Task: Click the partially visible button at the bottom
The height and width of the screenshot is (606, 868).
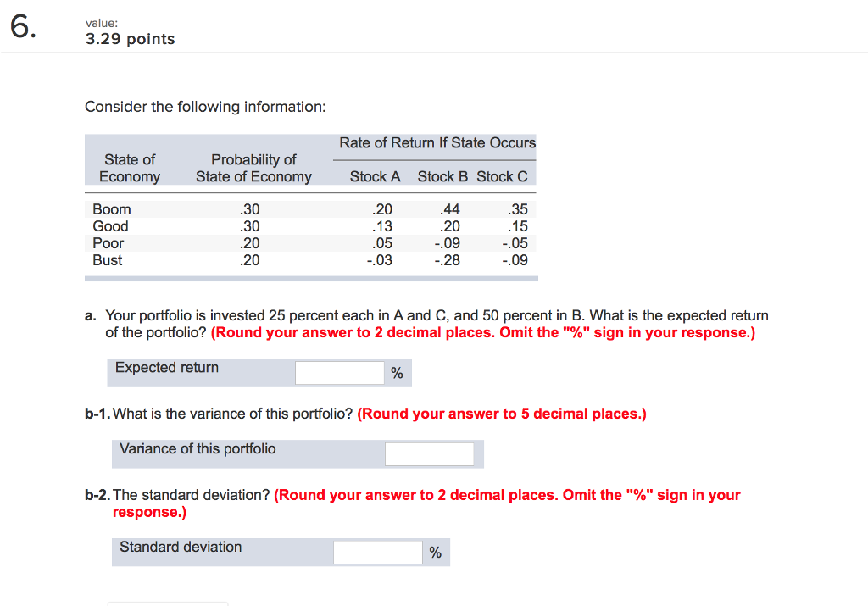Action: point(167,603)
